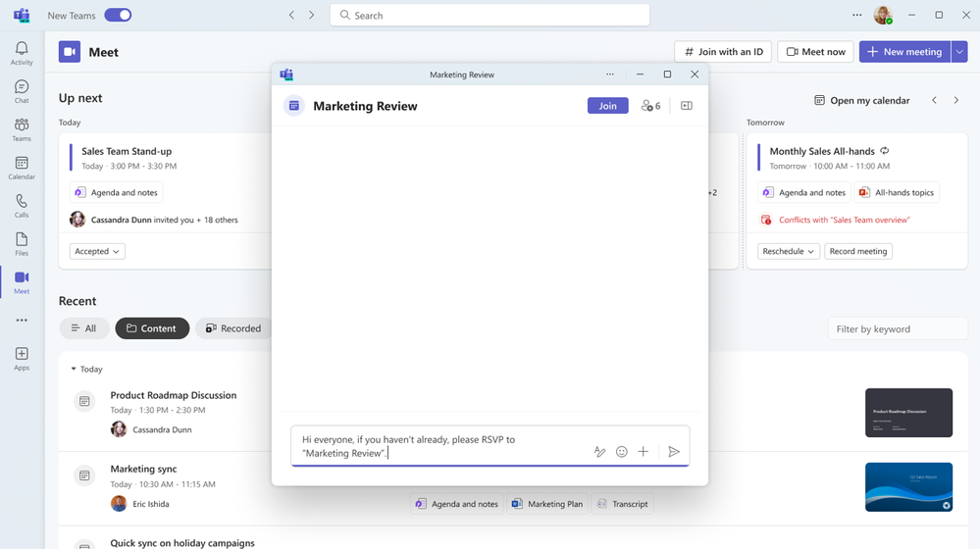Expand the Accepted RSVP dropdown
The width and height of the screenshot is (980, 549).
click(x=97, y=251)
